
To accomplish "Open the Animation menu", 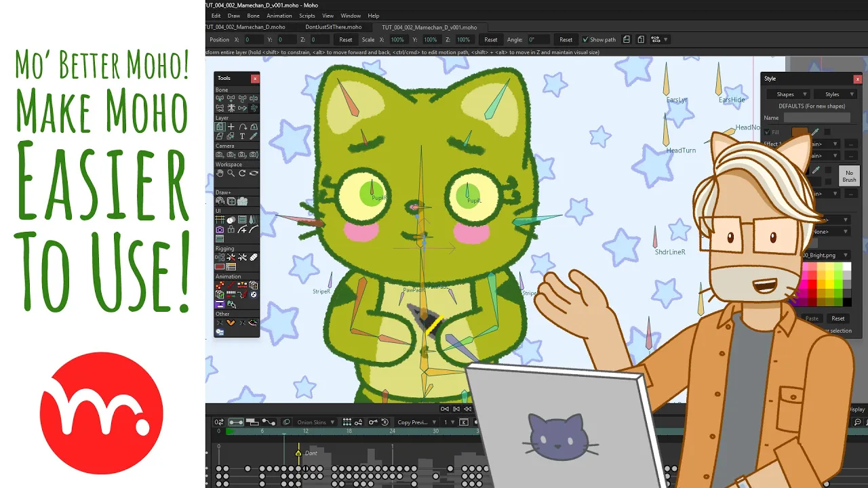I will 279,16.
